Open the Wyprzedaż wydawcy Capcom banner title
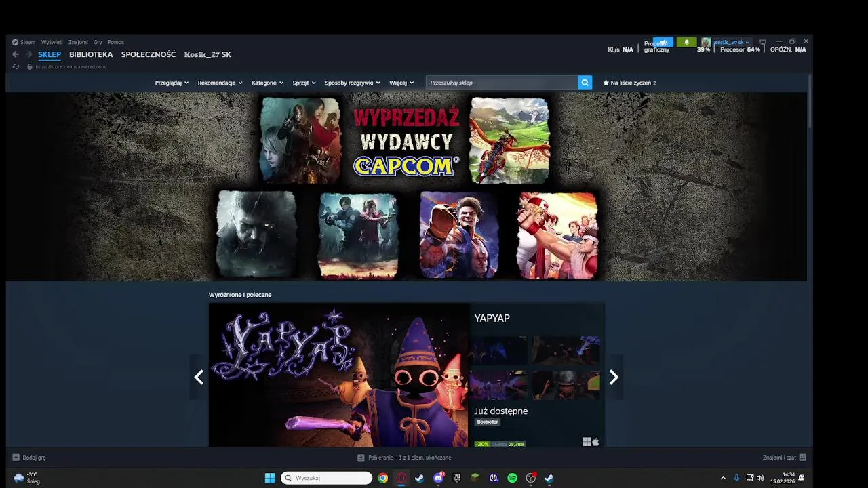The height and width of the screenshot is (488, 868). pos(406,142)
